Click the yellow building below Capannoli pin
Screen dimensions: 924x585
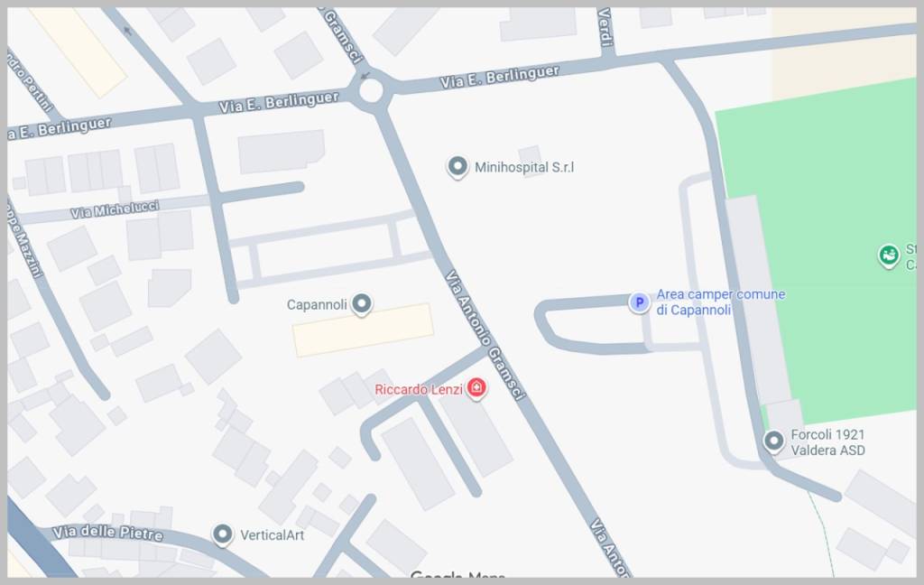[364, 330]
